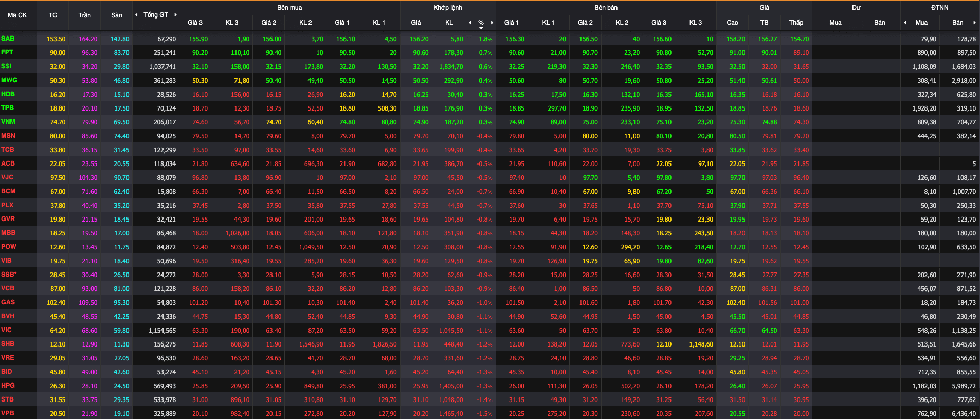Sort by the Mã CK column header

pos(17,15)
